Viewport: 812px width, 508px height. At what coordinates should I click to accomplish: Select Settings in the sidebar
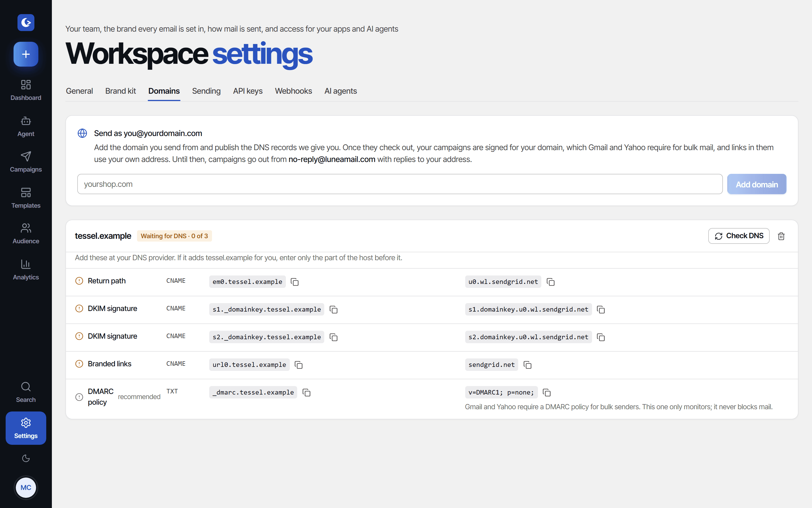point(26,428)
